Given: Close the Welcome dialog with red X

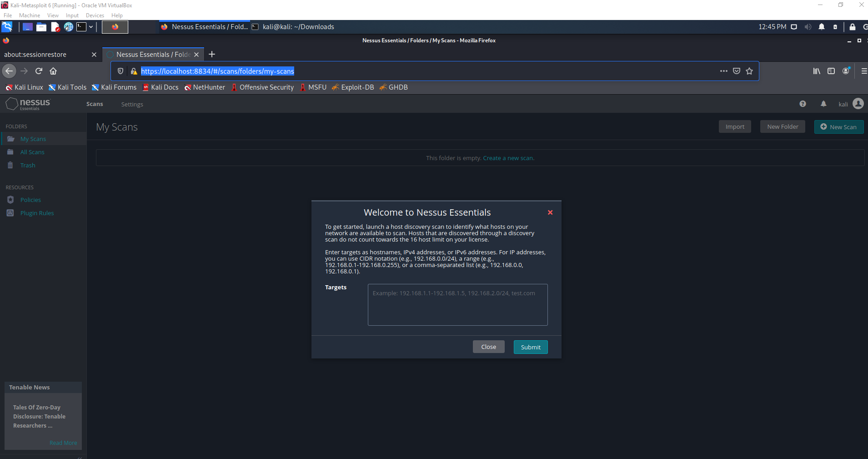Looking at the screenshot, I should pyautogui.click(x=550, y=212).
